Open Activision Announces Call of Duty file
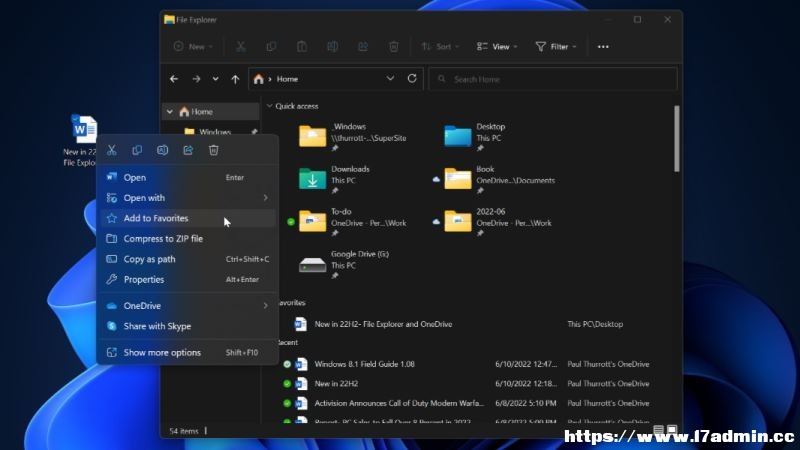This screenshot has height=450, width=800. pyautogui.click(x=399, y=403)
